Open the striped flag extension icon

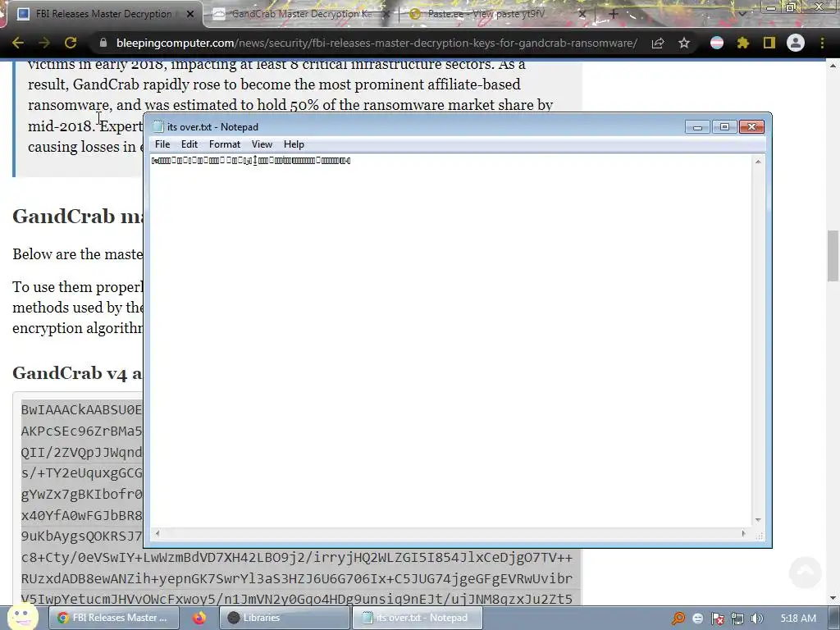click(x=717, y=43)
